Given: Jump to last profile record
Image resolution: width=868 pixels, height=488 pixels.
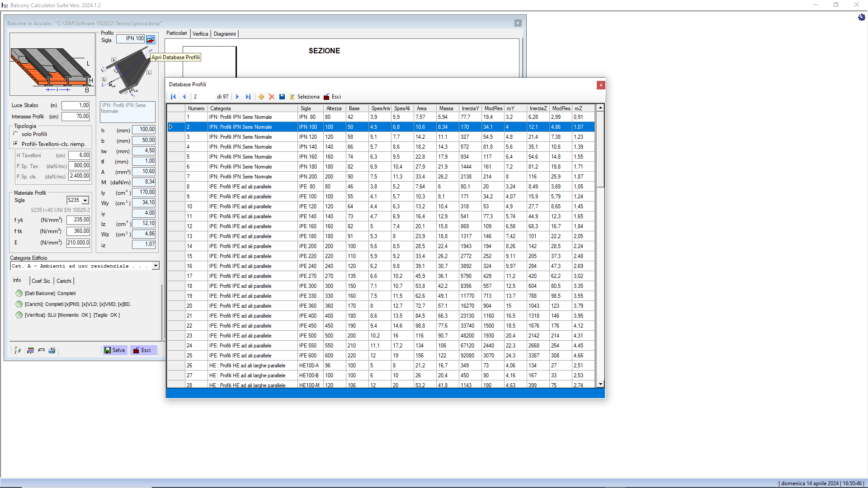Looking at the screenshot, I should [248, 97].
